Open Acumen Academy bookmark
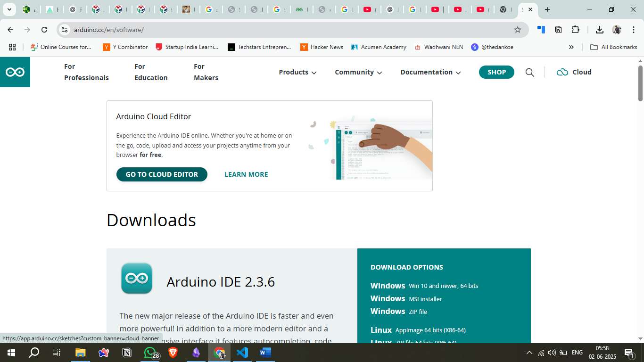 pyautogui.click(x=379, y=47)
